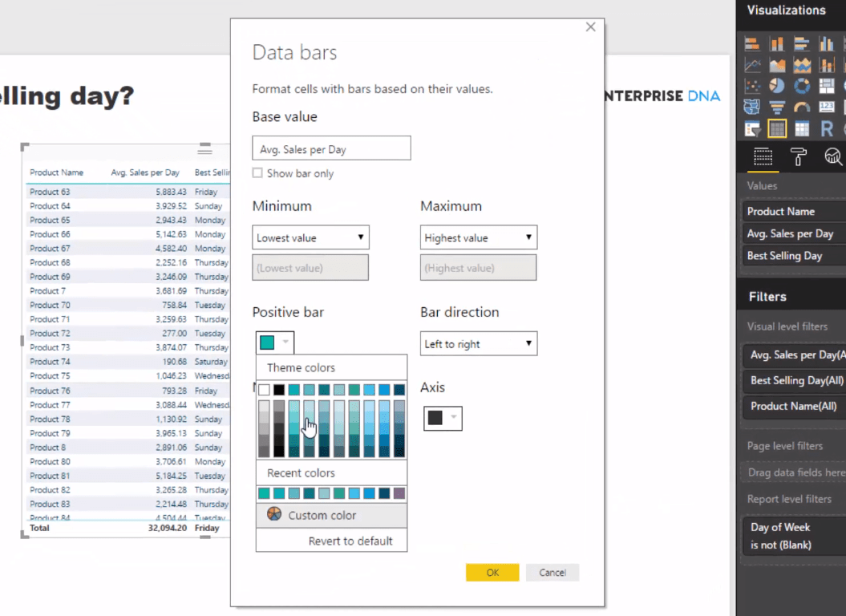The height and width of the screenshot is (616, 846).
Task: Select the card visual with 123
Action: coord(827,107)
